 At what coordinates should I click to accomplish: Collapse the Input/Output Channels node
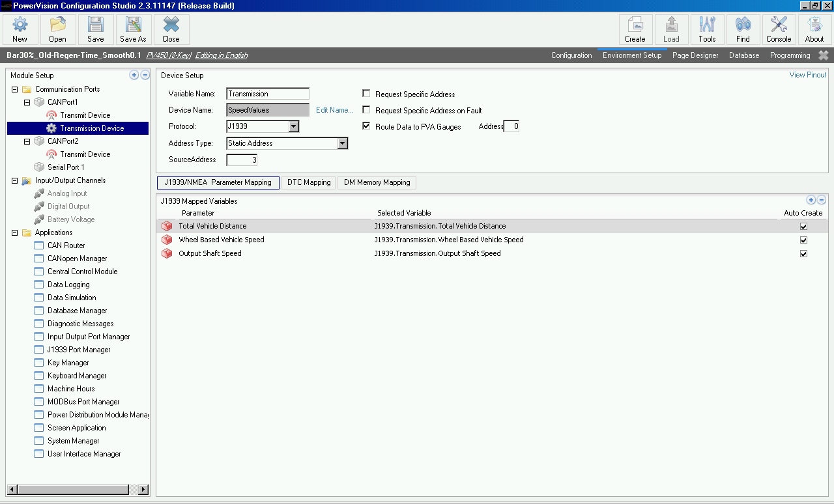tap(14, 180)
